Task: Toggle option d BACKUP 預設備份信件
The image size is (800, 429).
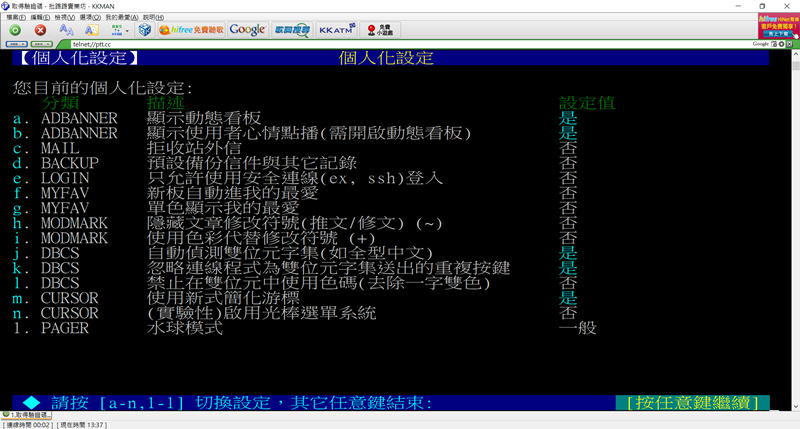Action: pos(295,163)
